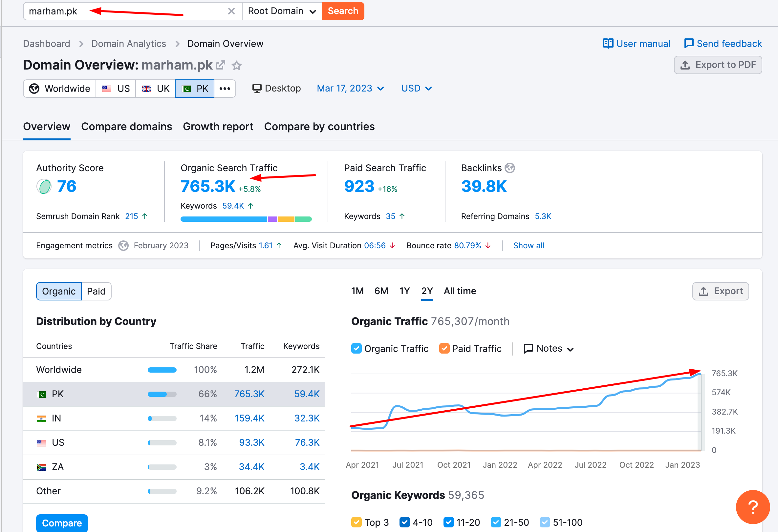
Task: Toggle 21-50 keywords checkbox
Action: 496,522
